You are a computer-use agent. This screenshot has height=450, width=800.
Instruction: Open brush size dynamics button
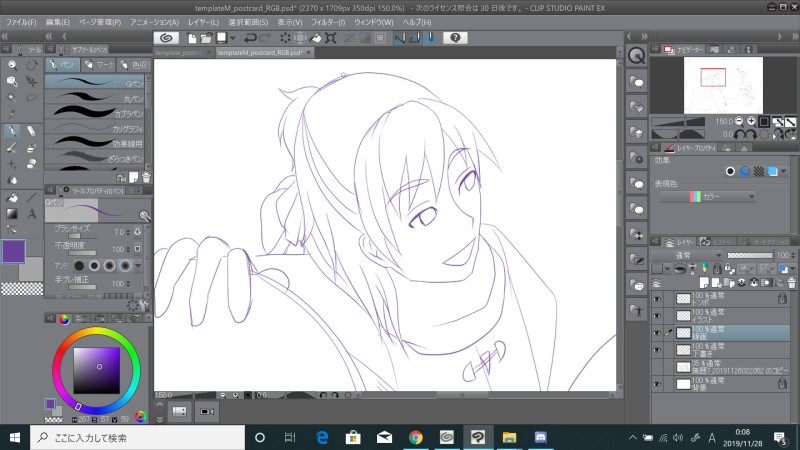[138, 232]
